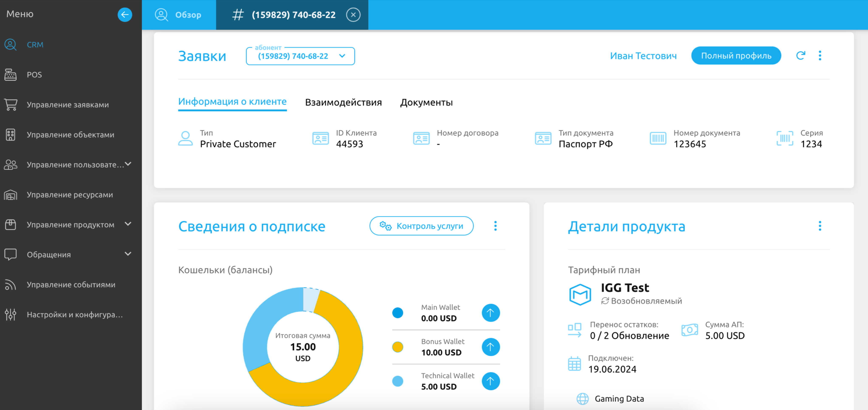The width and height of the screenshot is (868, 410).
Task: Click the Контроль услуги button
Action: point(421,226)
